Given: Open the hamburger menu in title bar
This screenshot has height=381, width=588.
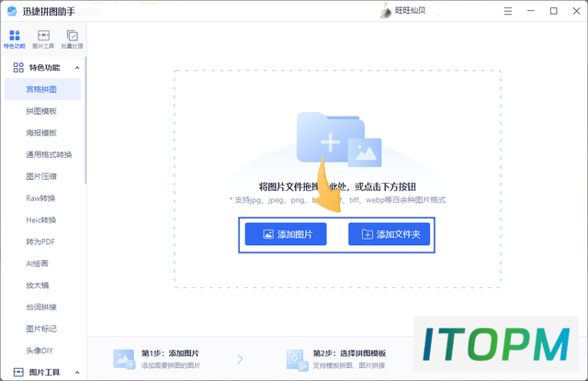Looking at the screenshot, I should [508, 11].
